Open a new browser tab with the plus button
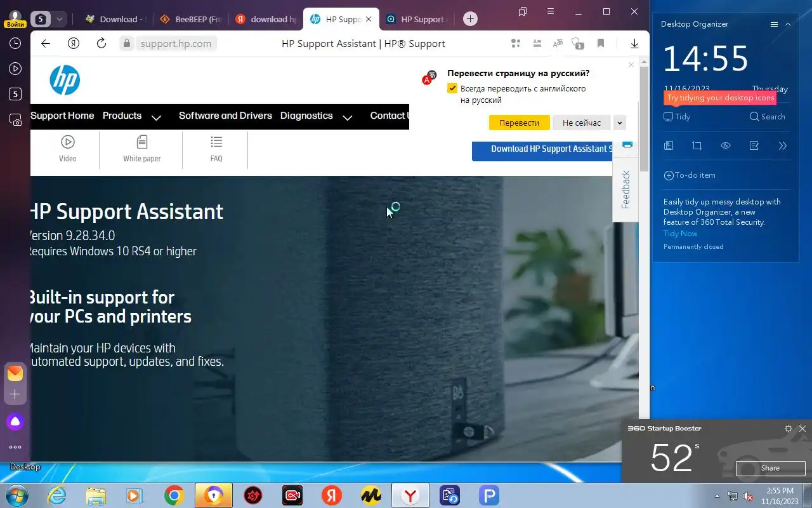The width and height of the screenshot is (812, 508). pos(470,19)
